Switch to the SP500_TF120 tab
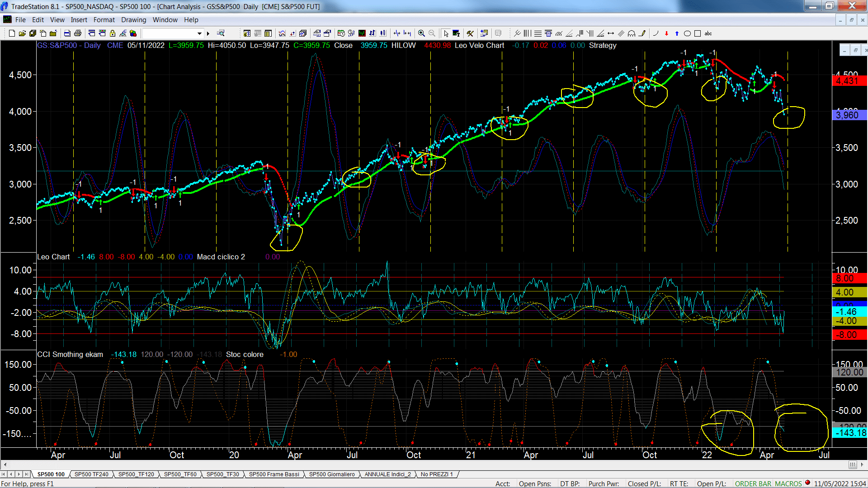868x488 pixels. pos(136,474)
